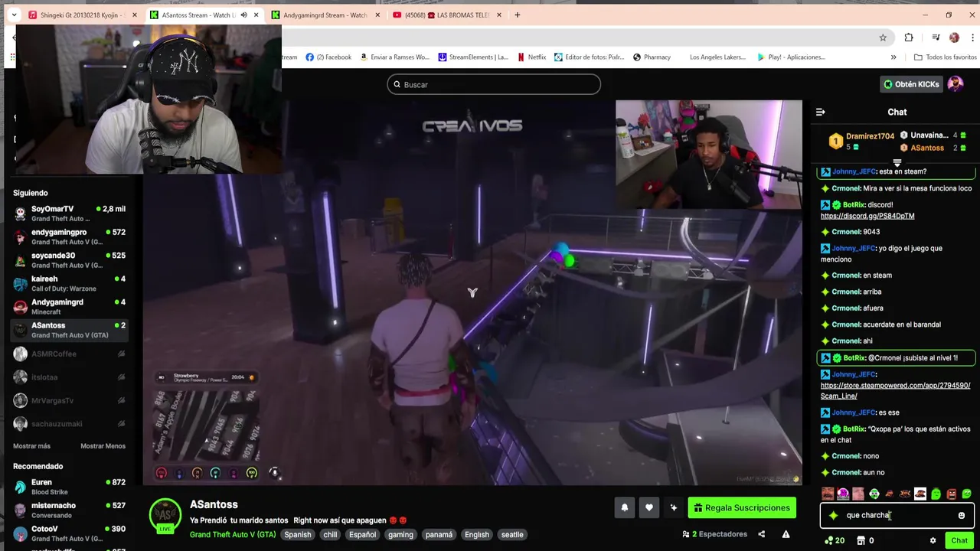Viewport: 980px width, 551px height.
Task: Click the green sparkle icon in chat input
Action: coord(833,515)
